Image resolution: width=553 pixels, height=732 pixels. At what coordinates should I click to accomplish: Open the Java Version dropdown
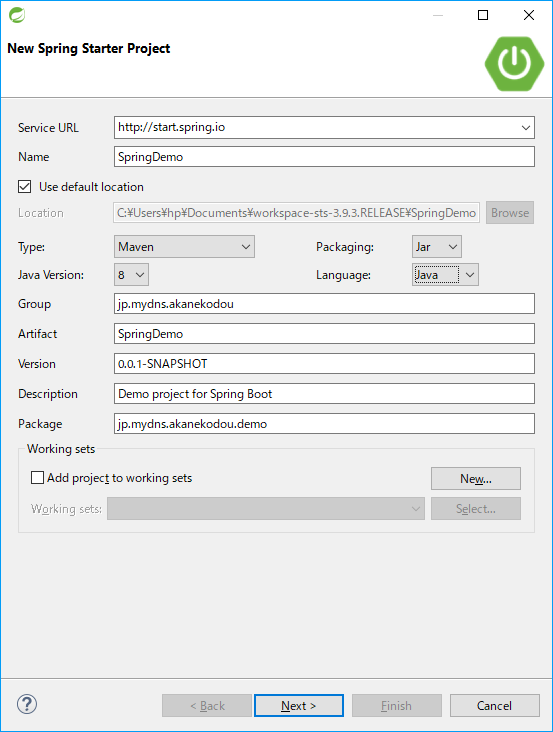point(132,274)
